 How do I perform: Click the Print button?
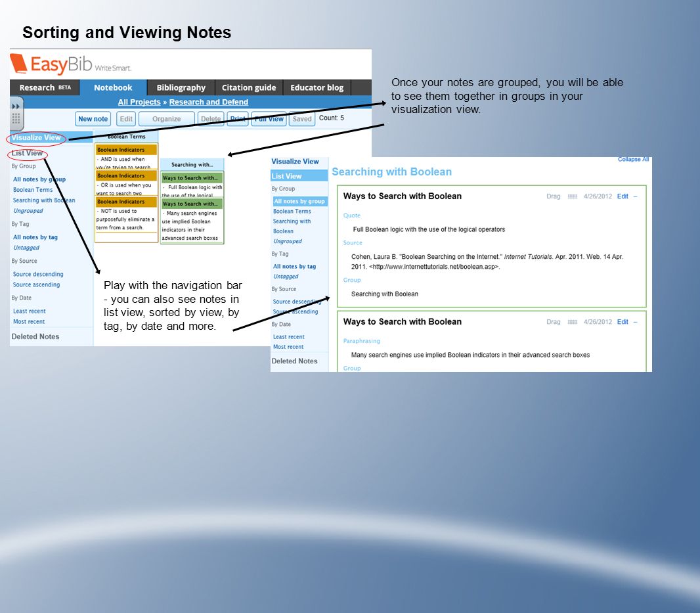[x=238, y=119]
